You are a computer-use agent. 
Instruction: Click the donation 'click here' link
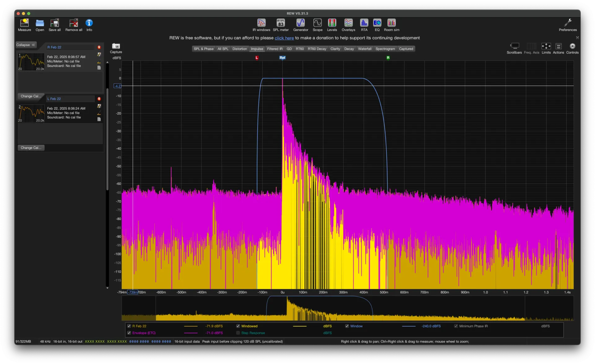coord(284,38)
